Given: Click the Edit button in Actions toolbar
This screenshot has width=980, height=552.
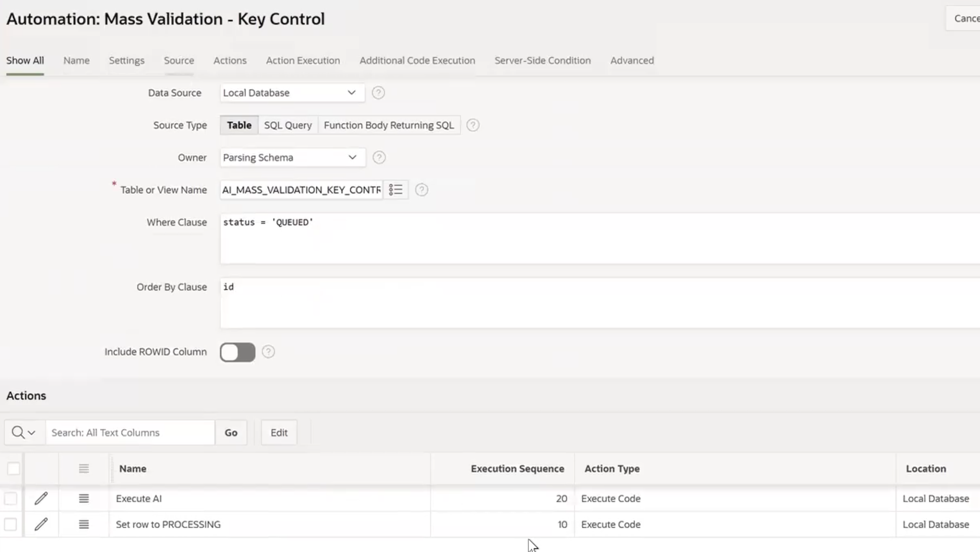Looking at the screenshot, I should pyautogui.click(x=279, y=432).
